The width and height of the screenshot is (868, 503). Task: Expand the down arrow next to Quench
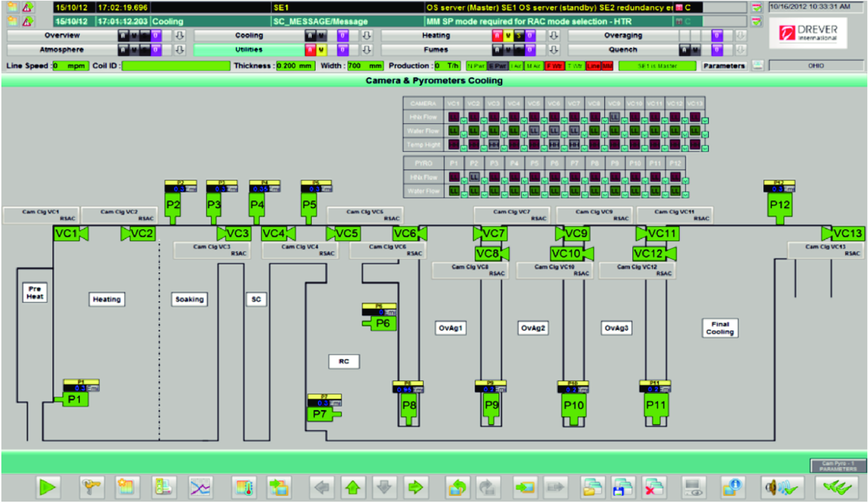pos(741,50)
